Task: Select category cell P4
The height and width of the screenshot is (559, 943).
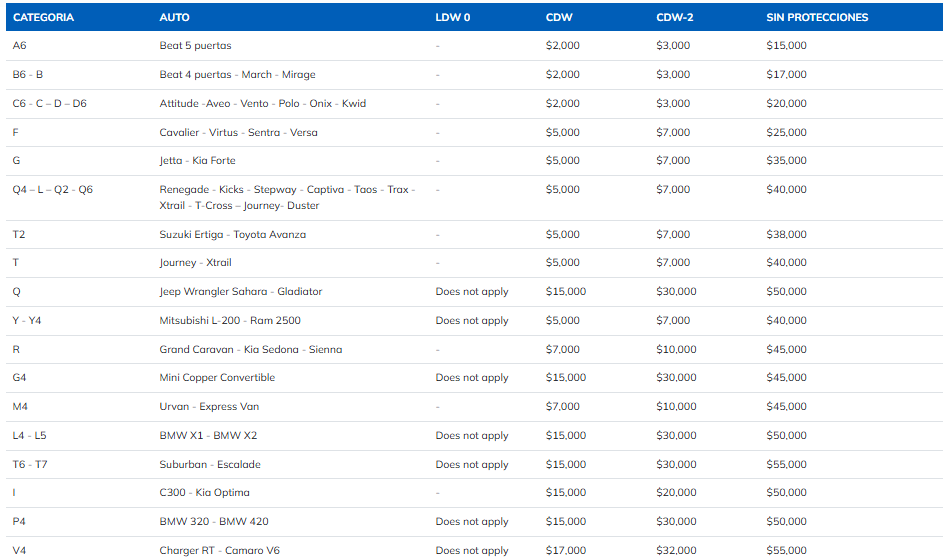Action: [19, 522]
